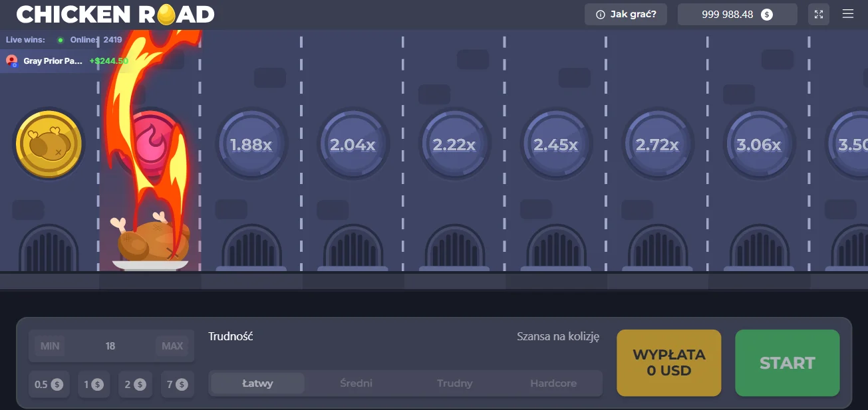This screenshot has height=410, width=868.
Task: Select the Łatwy difficulty
Action: pos(257,383)
